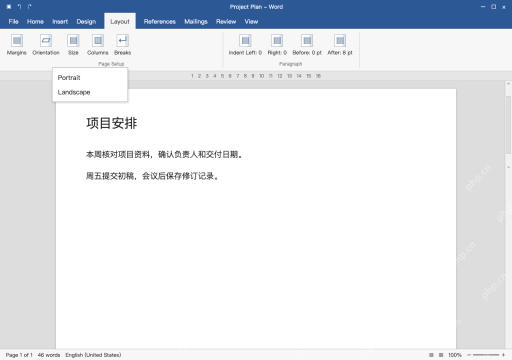Viewport: 512px width, 360px height.
Task: Click the undo arrow in title bar
Action: click(x=19, y=7)
